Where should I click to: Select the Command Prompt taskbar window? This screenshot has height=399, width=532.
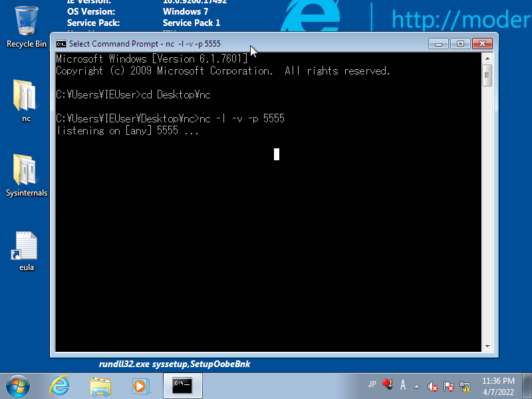[182, 386]
